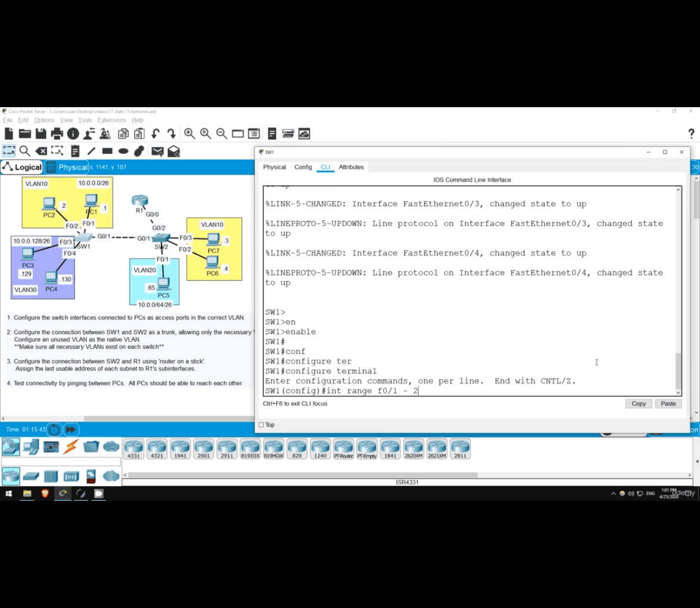Click the New file icon in the toolbar

9,133
